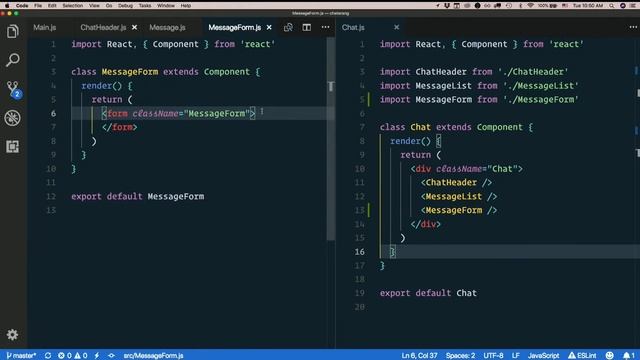Select the MessageForm.js tab
Screen dimensions: 640x360
(x=234, y=27)
